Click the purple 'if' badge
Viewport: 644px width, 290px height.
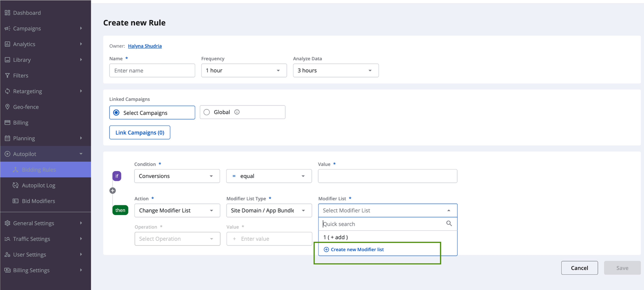(117, 176)
